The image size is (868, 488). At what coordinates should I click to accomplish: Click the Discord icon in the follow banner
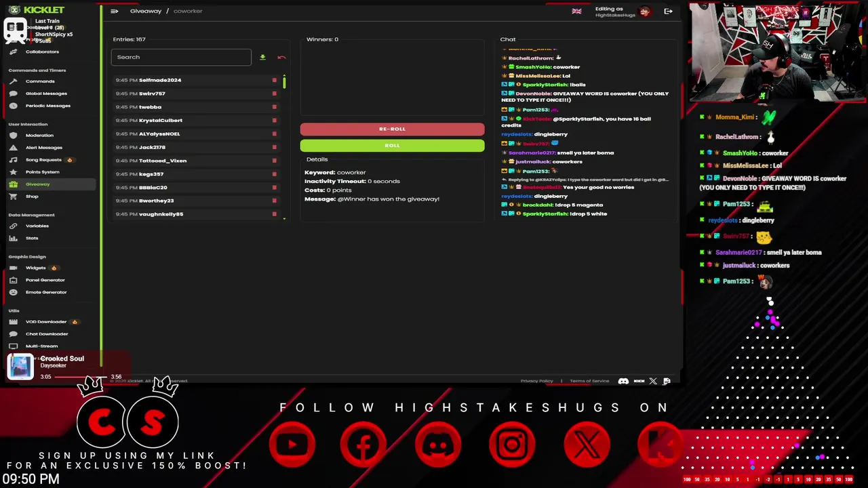tap(438, 445)
